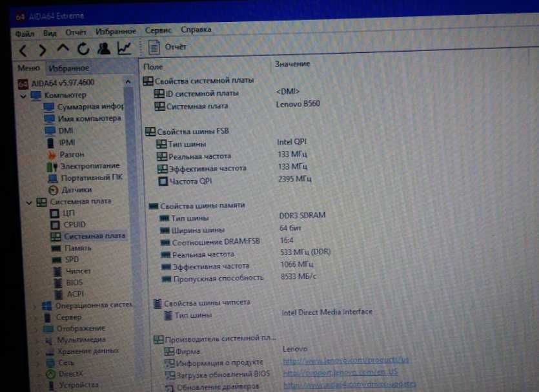Click the Intel QPI value
This screenshot has width=539, height=392.
[292, 141]
